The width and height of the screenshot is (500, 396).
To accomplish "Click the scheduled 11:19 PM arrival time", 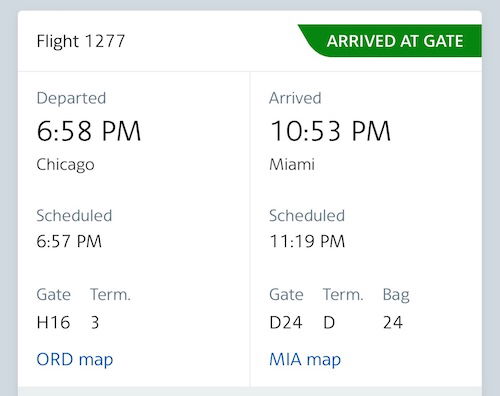I will [307, 241].
